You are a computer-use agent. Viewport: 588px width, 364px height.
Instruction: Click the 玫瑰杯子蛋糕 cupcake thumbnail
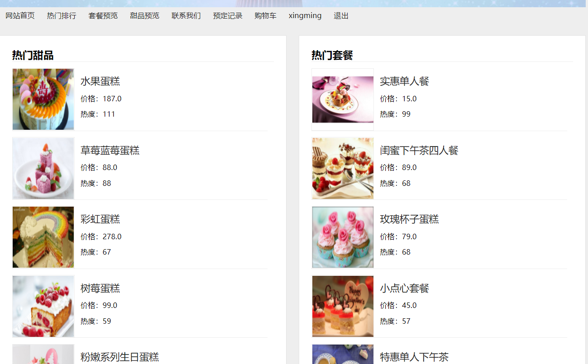coord(343,237)
